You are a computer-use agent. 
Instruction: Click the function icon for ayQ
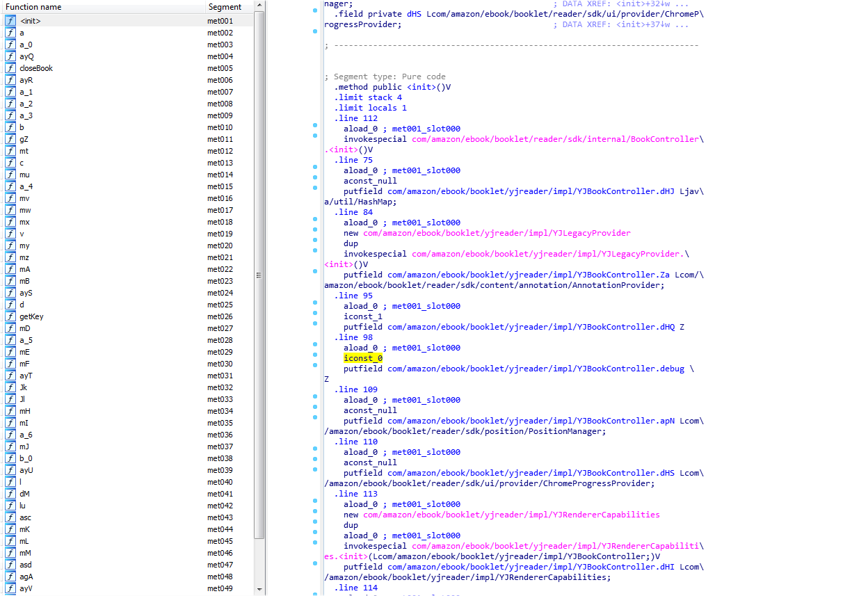(10, 56)
